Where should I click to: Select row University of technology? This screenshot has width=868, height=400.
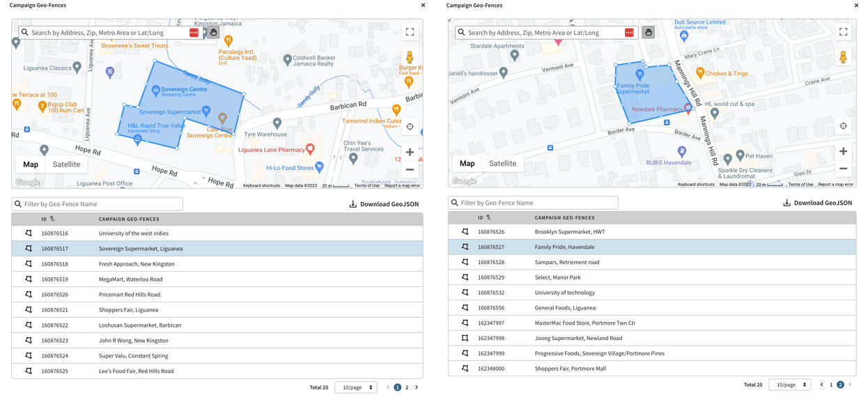tap(652, 293)
